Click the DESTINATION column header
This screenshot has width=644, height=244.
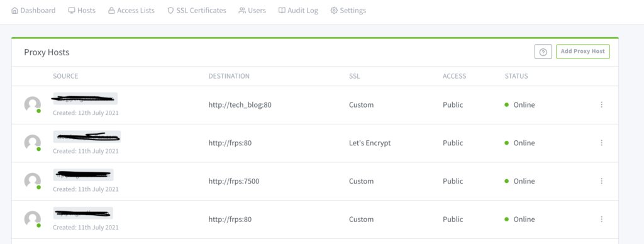[x=229, y=76]
